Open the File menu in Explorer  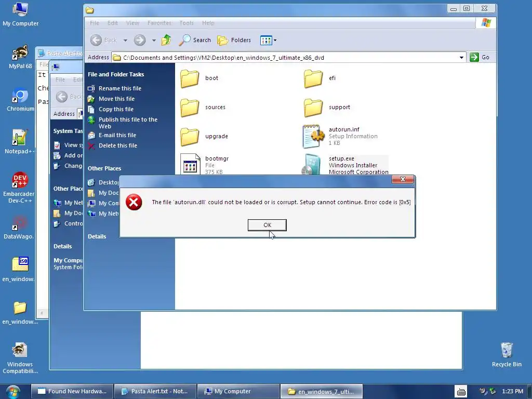point(95,23)
